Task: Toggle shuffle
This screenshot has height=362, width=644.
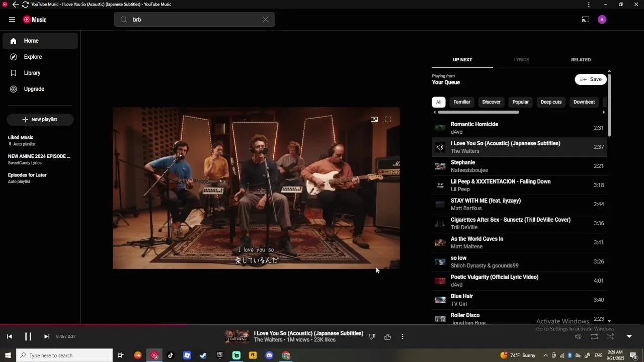Action: pyautogui.click(x=610, y=337)
